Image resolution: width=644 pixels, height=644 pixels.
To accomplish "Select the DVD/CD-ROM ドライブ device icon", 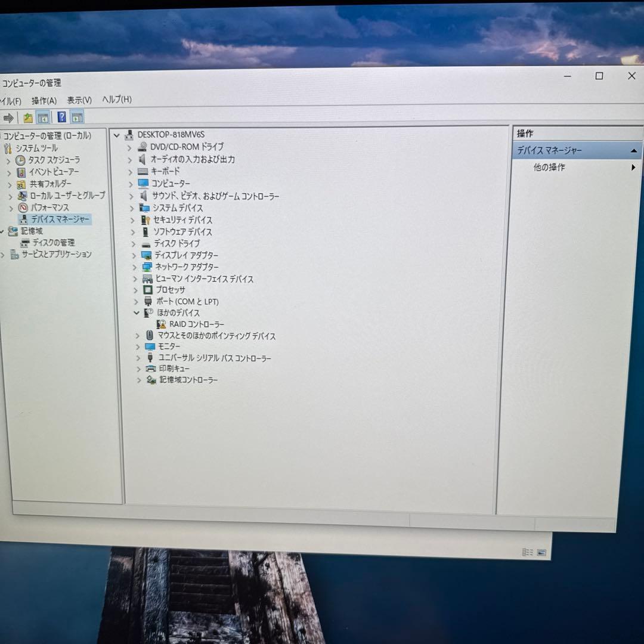I will click(143, 147).
